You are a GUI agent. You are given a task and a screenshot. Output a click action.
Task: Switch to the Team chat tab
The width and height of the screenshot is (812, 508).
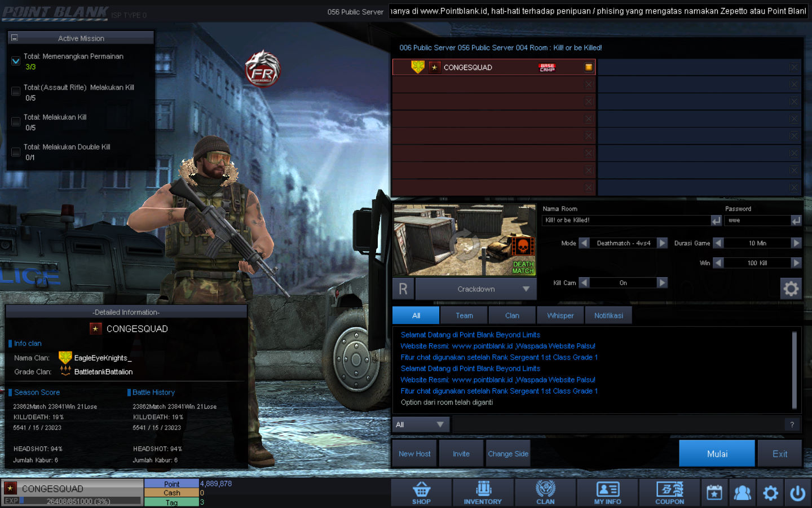pyautogui.click(x=464, y=315)
